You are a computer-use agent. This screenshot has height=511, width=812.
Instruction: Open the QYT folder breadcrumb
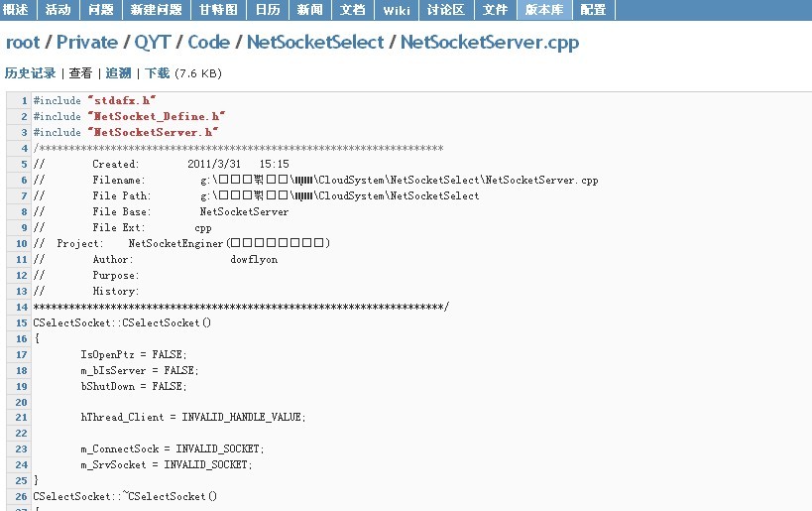(153, 43)
